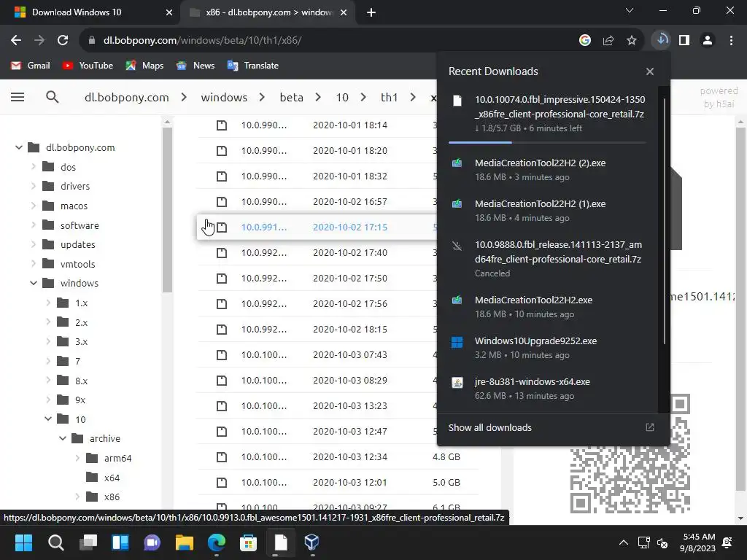Close the Recent Downloads popup
Viewport: 747px width, 560px height.
click(650, 71)
